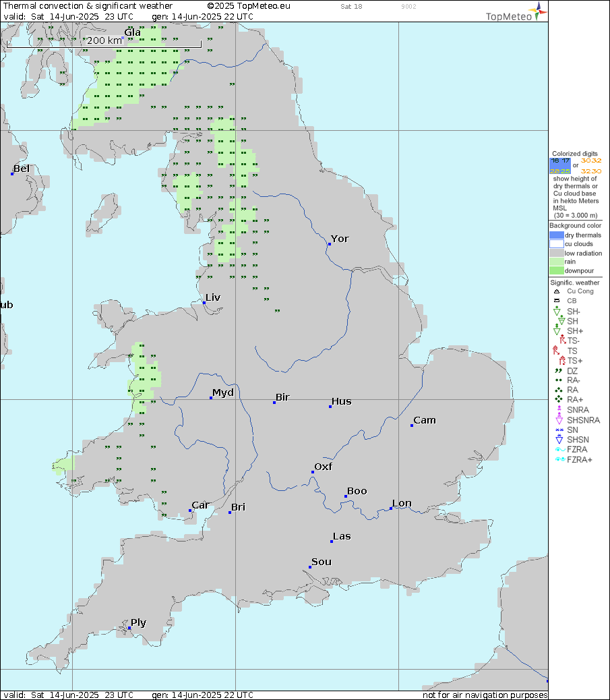Click the SN snow symbol in legend
Viewport: 610px width, 700px height.
pyautogui.click(x=559, y=430)
